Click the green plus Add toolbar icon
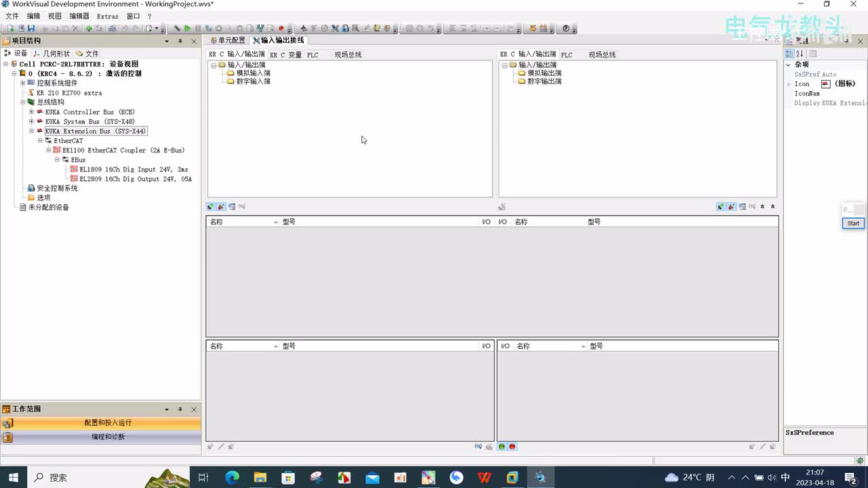This screenshot has width=868, height=488. pos(88,28)
